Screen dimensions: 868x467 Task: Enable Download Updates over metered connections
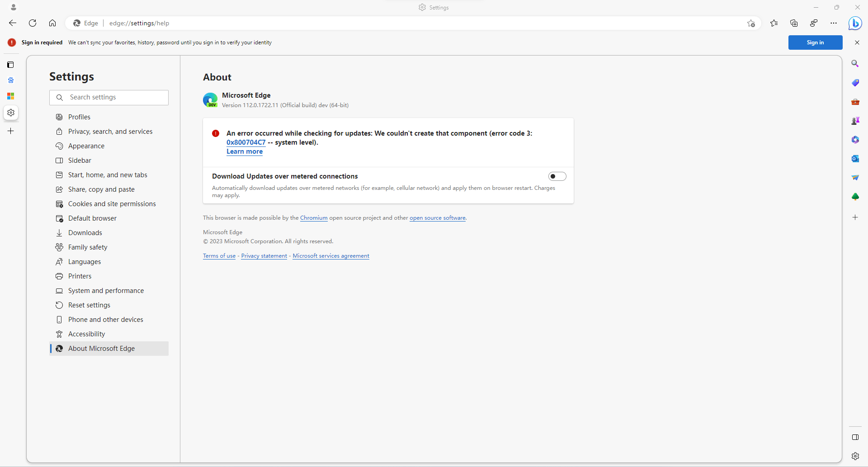pos(557,176)
